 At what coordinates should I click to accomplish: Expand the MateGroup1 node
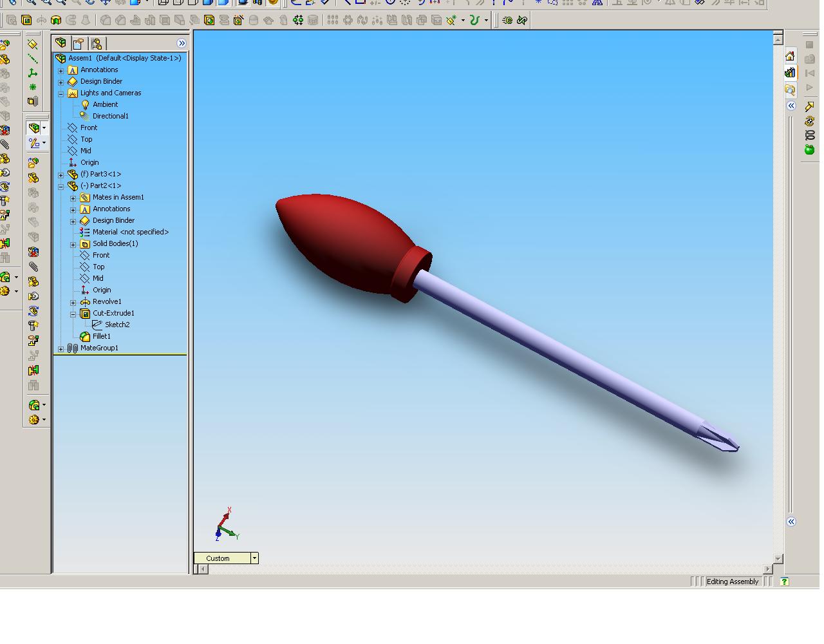(x=61, y=348)
